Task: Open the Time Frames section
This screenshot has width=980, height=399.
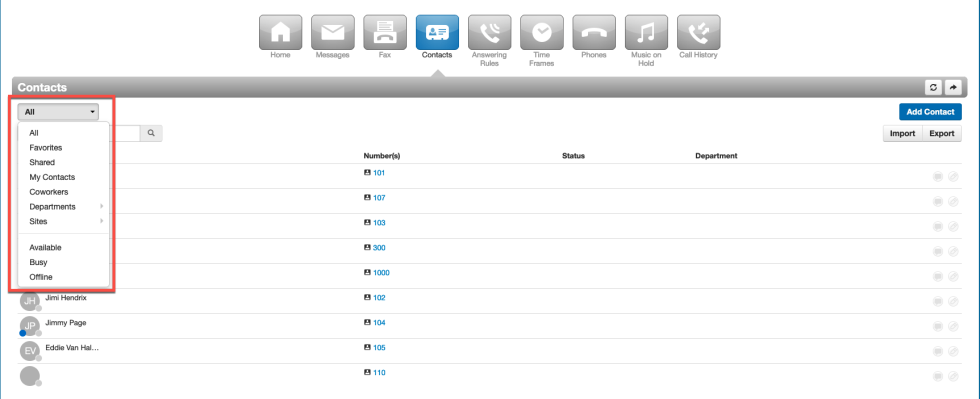Action: (541, 33)
